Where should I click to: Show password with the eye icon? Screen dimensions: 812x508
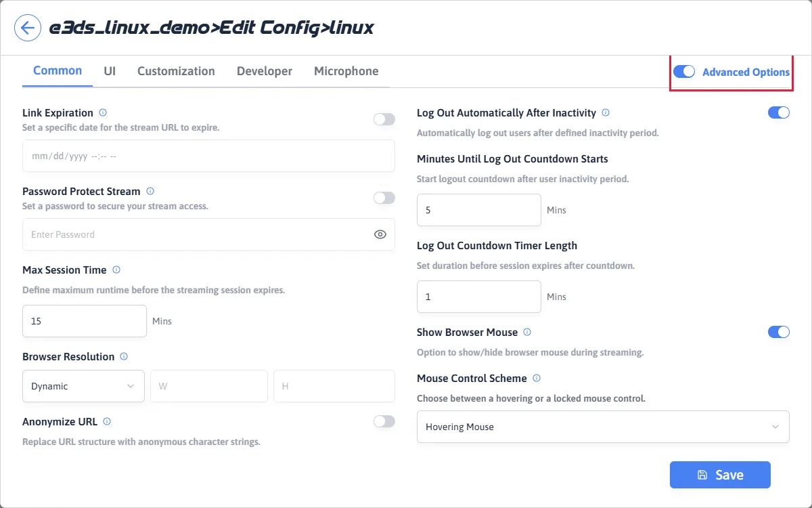pos(380,234)
